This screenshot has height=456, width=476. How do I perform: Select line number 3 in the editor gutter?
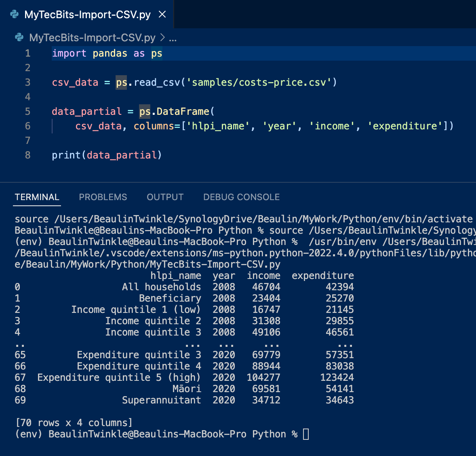[x=27, y=82]
